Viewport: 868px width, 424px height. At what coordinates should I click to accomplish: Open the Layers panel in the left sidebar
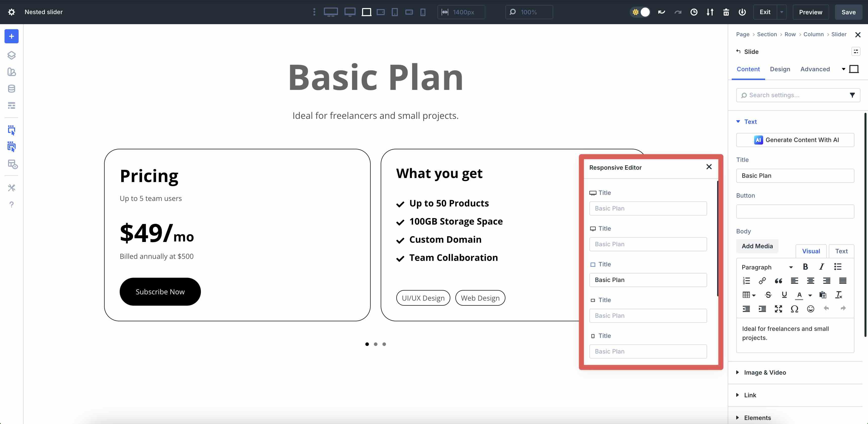(x=12, y=55)
